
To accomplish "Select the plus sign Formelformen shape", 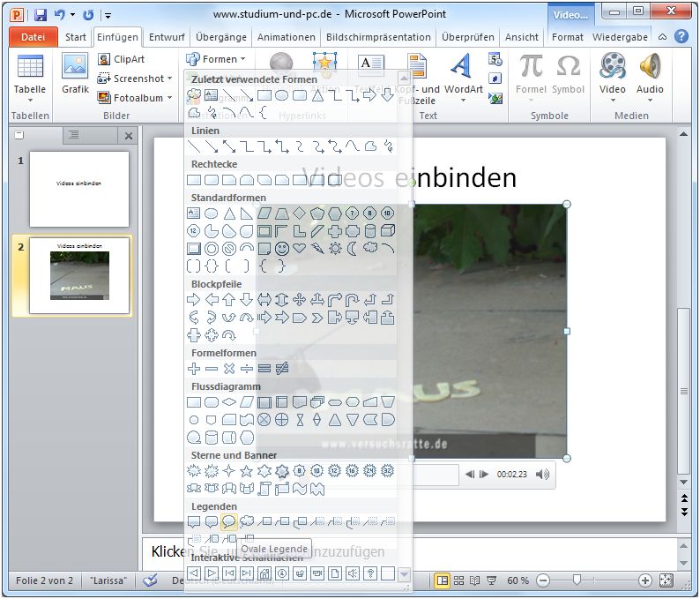I will point(193,369).
